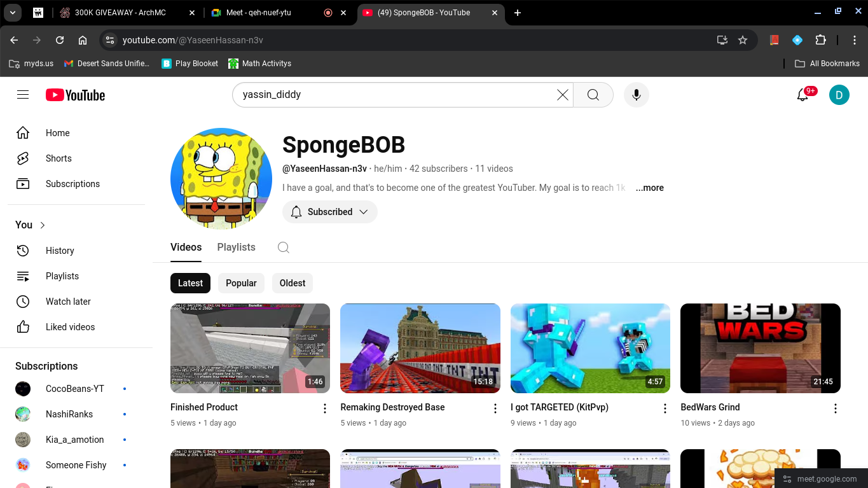Open options menu for Remaking Destroyed Base

click(495, 408)
